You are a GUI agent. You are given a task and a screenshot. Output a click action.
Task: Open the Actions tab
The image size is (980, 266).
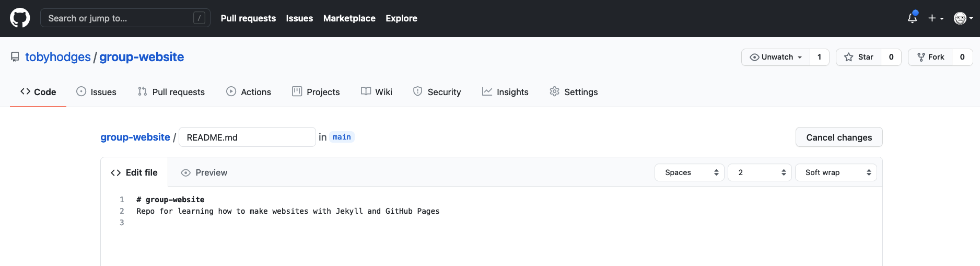point(249,92)
